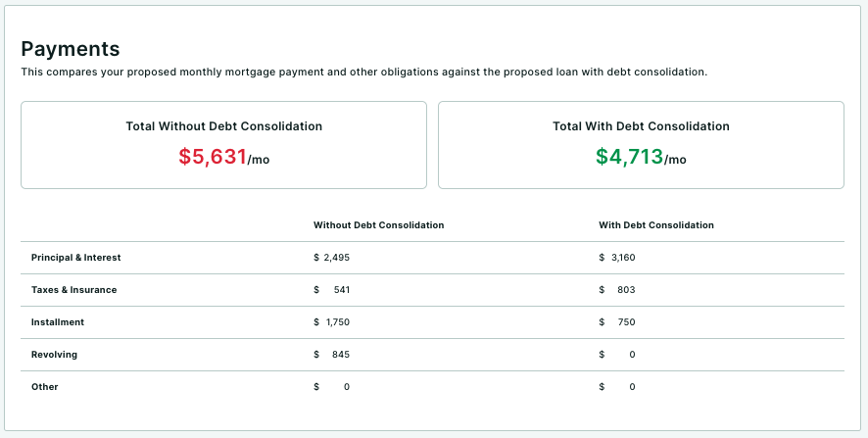Select the Taxes & Insurance row label
868x438 pixels.
pos(73,290)
